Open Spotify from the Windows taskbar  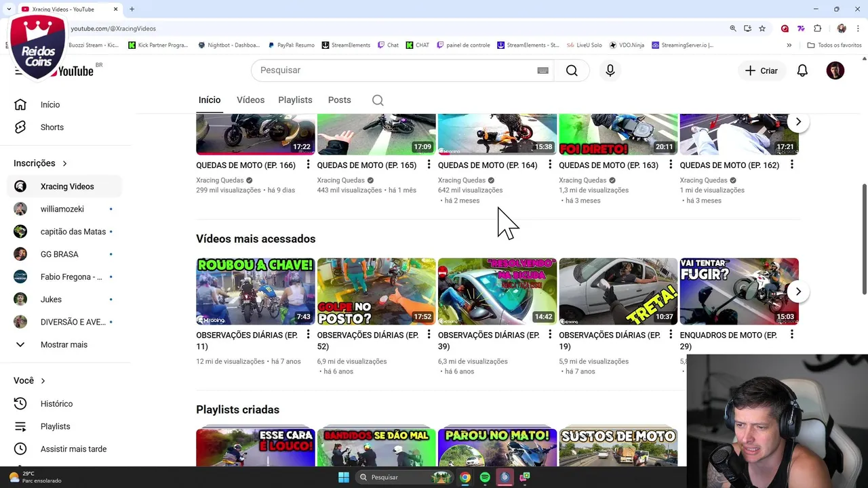point(485,477)
